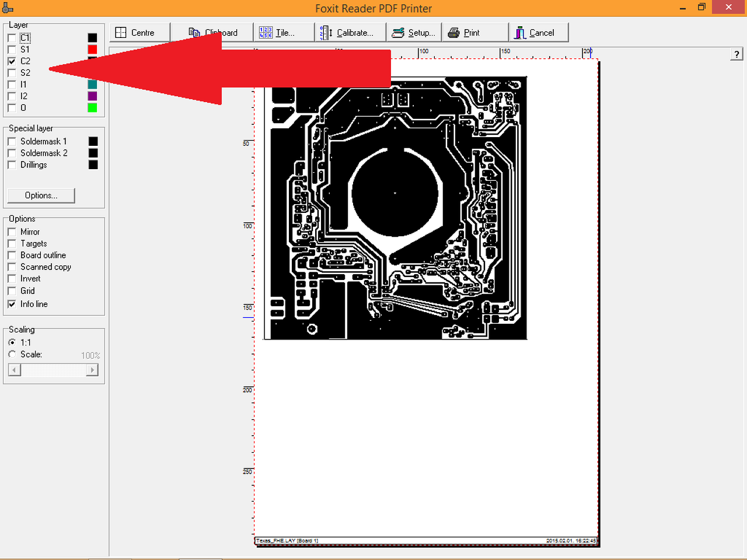Enable the S1 layer checkbox
The width and height of the screenshot is (747, 560).
pos(12,50)
